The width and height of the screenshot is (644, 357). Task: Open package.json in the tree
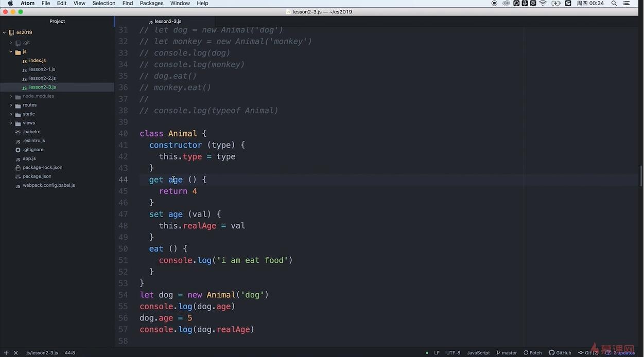pyautogui.click(x=37, y=176)
